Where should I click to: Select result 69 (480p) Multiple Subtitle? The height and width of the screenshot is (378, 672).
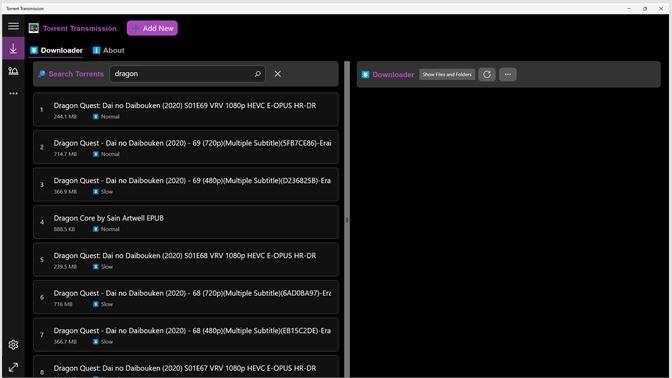tap(186, 185)
